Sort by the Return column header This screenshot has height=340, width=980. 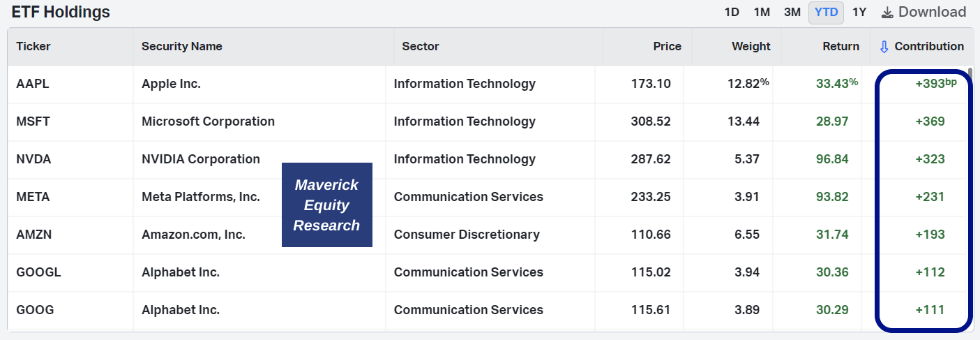pyautogui.click(x=840, y=47)
